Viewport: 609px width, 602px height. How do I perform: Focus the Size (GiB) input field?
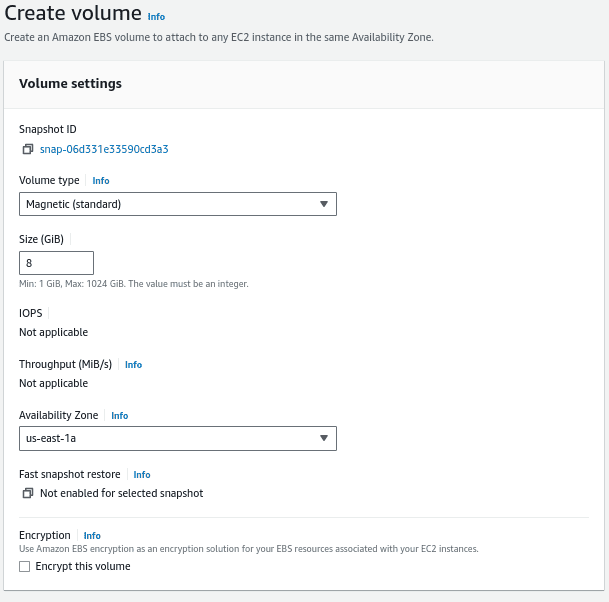tap(56, 263)
